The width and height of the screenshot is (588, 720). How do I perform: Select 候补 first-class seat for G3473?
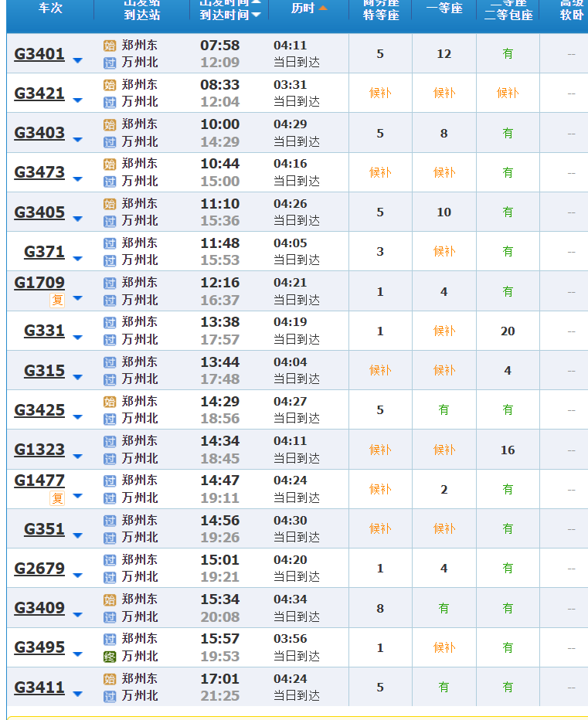pos(444,172)
